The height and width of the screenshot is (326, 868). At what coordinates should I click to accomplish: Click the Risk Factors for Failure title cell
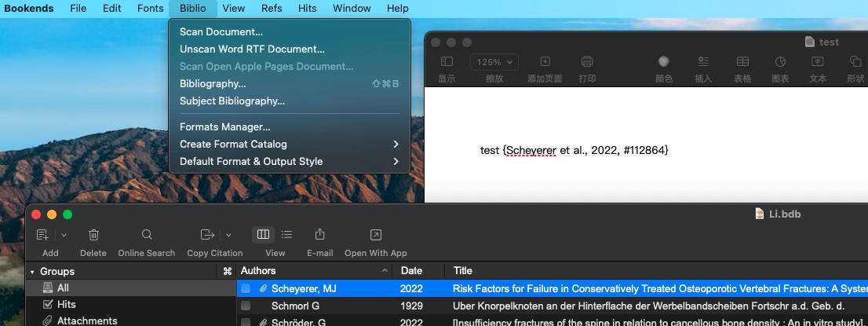660,288
